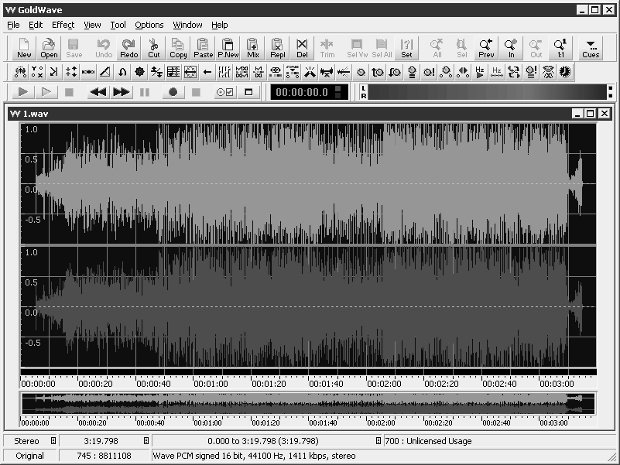Click the Zoom In magnifier icon
Image resolution: width=620 pixels, height=465 pixels.
click(x=511, y=48)
